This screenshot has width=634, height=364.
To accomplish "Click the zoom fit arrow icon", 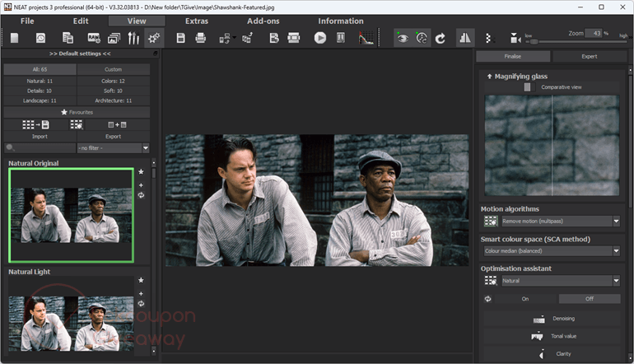I will pyautogui.click(x=515, y=38).
